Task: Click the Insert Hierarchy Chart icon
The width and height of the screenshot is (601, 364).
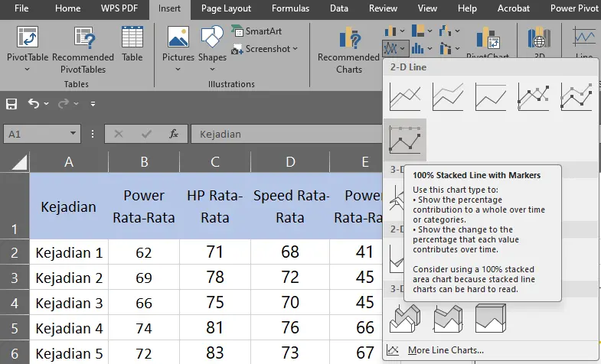Action: [x=418, y=31]
